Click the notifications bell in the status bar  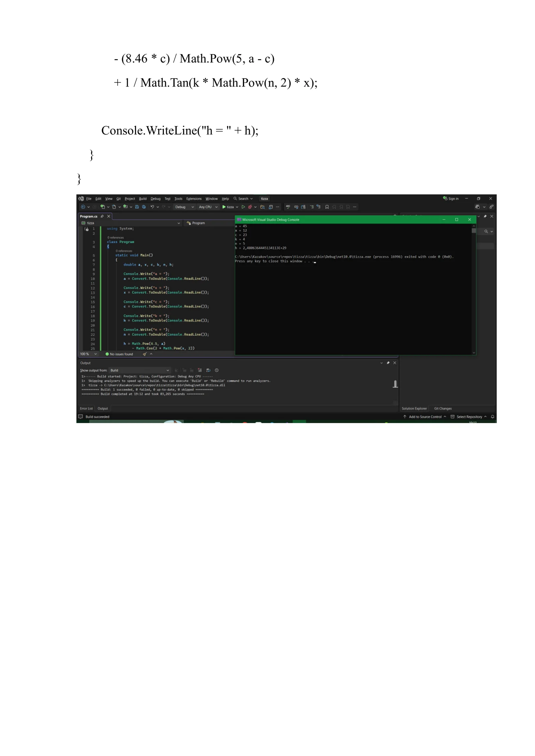pos(493,417)
